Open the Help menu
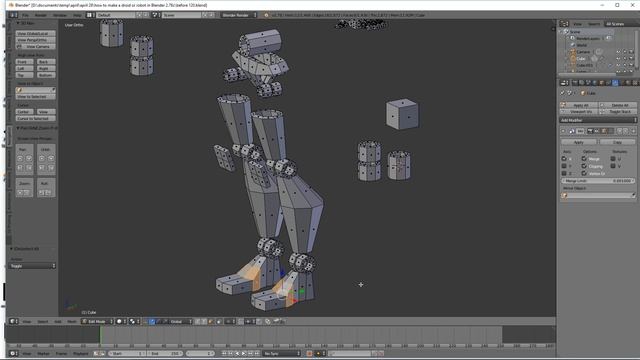 pyautogui.click(x=77, y=15)
